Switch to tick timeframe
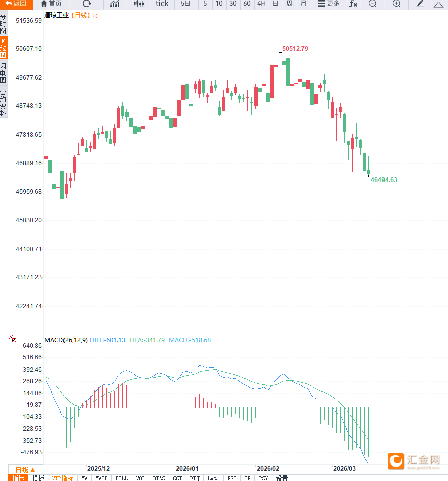The image size is (448, 481). [162, 4]
